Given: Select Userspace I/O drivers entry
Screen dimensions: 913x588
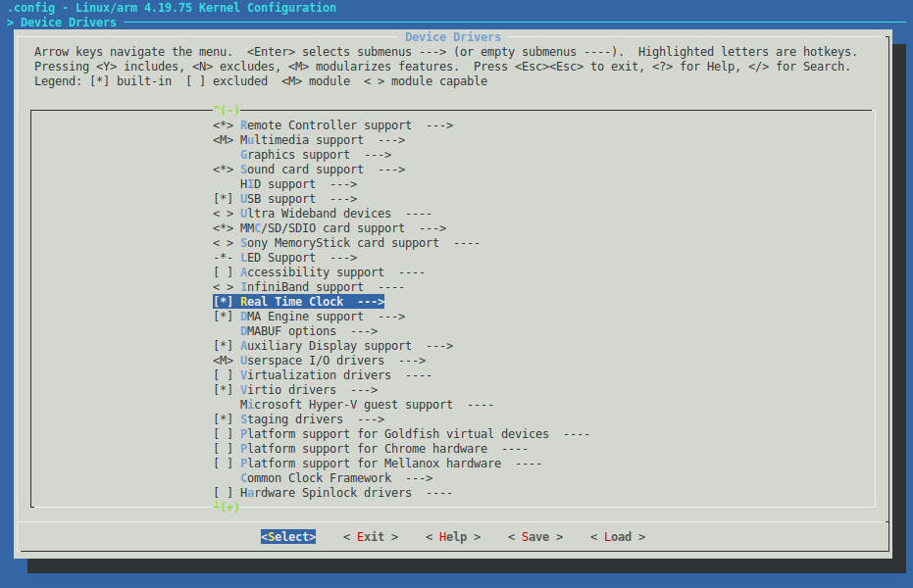Looking at the screenshot, I should [312, 361].
